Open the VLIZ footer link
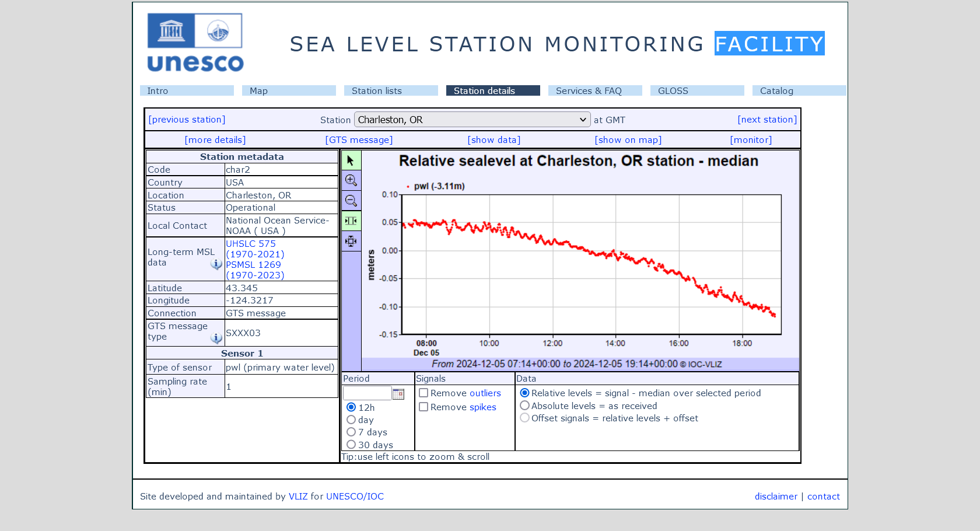 (298, 497)
